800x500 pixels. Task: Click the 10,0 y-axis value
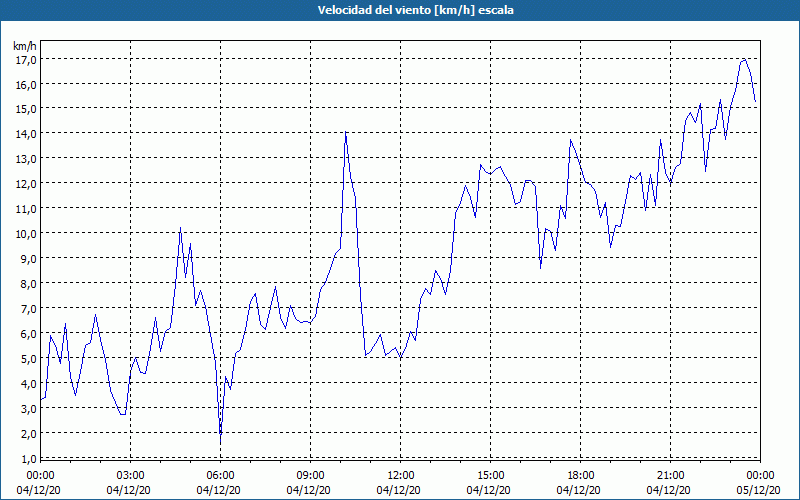coord(26,234)
